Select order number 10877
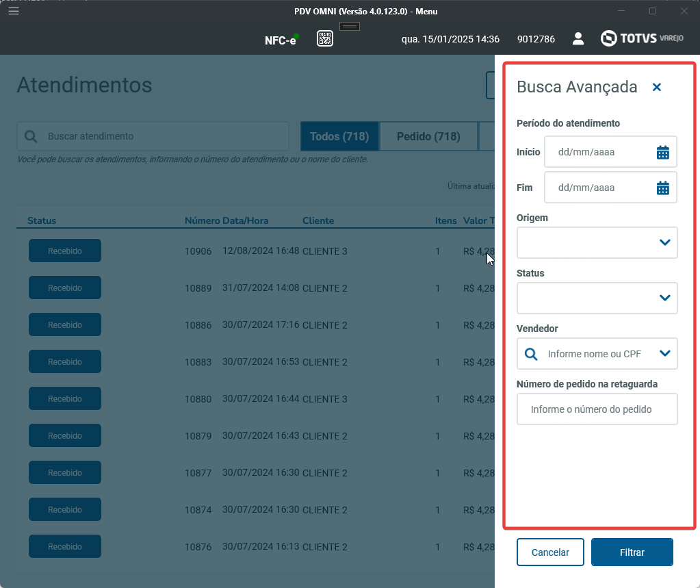 coord(198,473)
